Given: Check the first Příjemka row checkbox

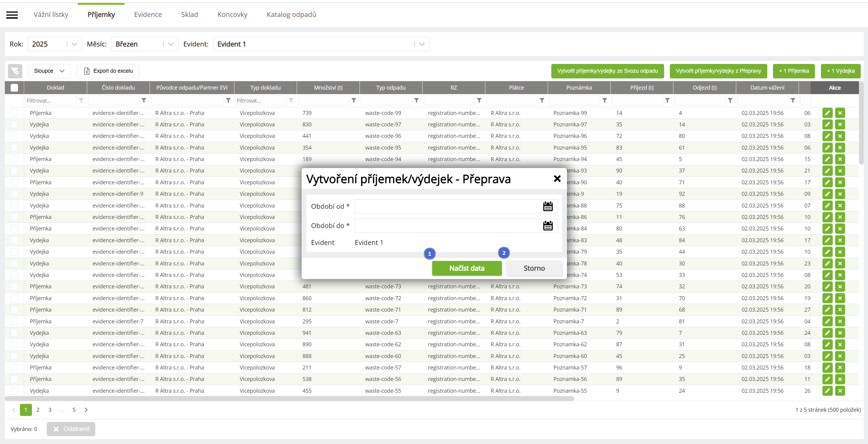Looking at the screenshot, I should [x=14, y=113].
